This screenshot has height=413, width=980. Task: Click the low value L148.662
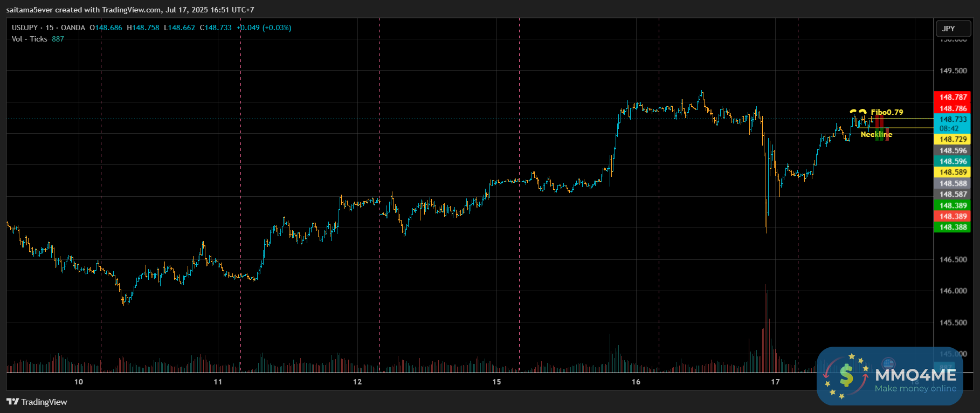180,27
